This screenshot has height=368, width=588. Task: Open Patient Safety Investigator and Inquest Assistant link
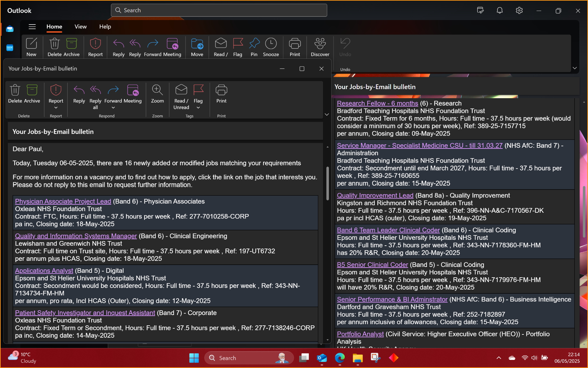point(85,313)
